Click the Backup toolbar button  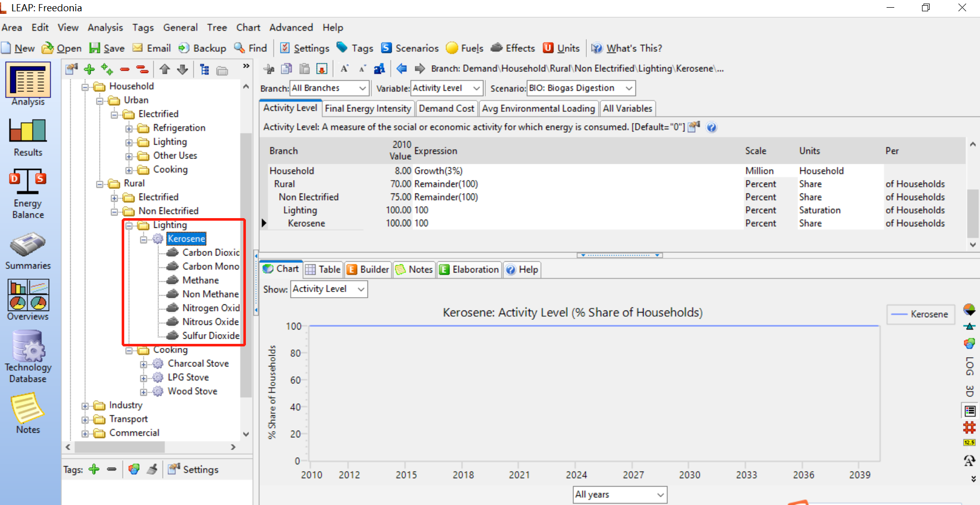(x=202, y=48)
